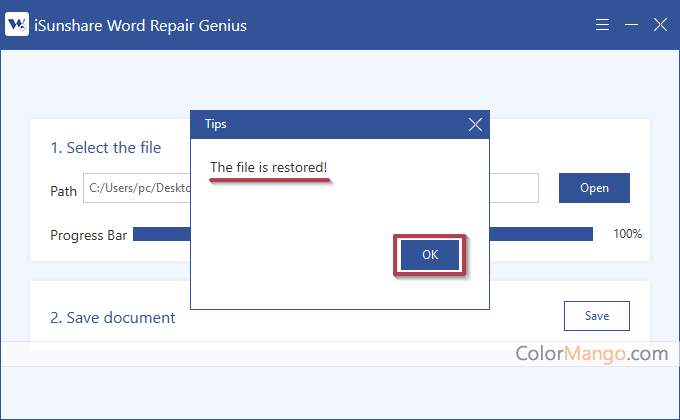
Task: Click inside the Path input field
Action: (135, 188)
